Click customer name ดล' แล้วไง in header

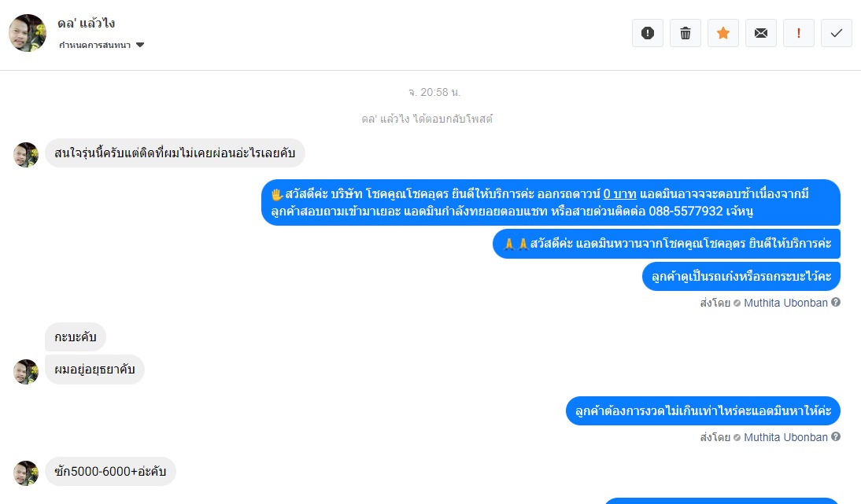(87, 24)
